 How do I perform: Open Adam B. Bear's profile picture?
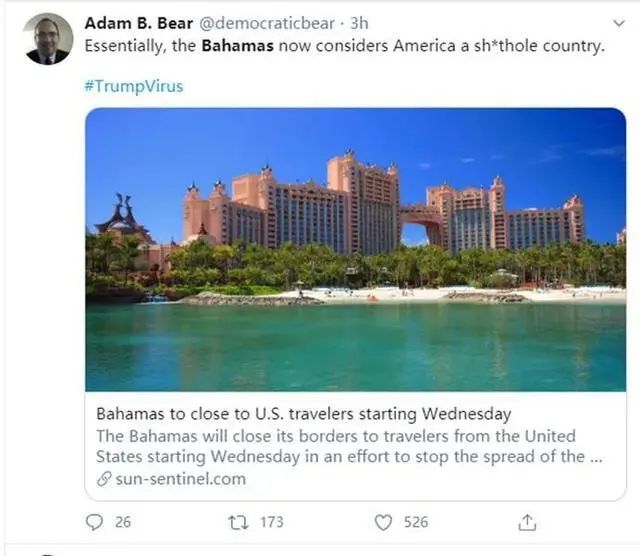[48, 38]
